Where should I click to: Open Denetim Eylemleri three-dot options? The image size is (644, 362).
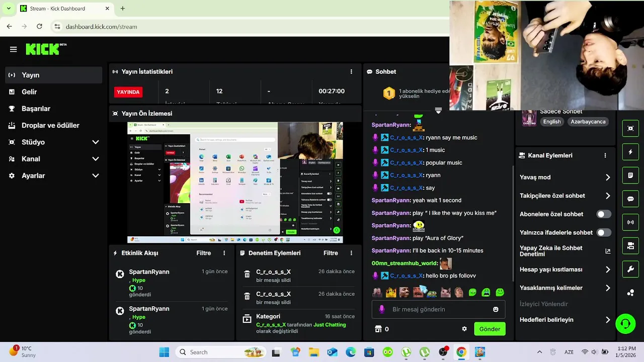pos(351,253)
